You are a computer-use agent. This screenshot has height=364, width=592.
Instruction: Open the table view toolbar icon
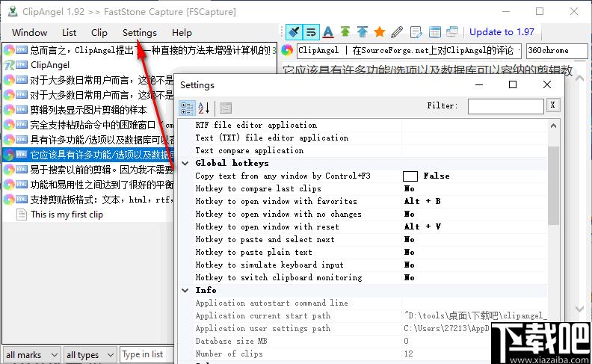pos(434,32)
